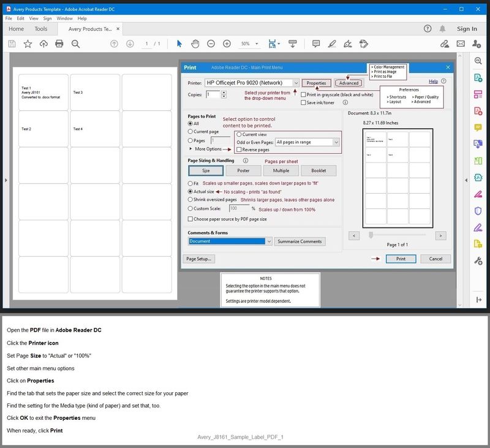Open the Edit menu
Image resolution: width=490 pixels, height=448 pixels.
20,18
